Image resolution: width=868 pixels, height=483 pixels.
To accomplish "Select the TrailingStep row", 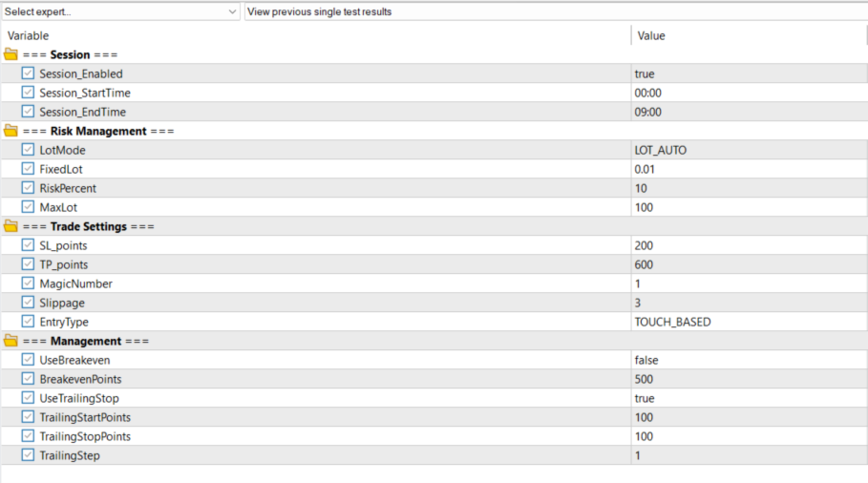I will (70, 455).
